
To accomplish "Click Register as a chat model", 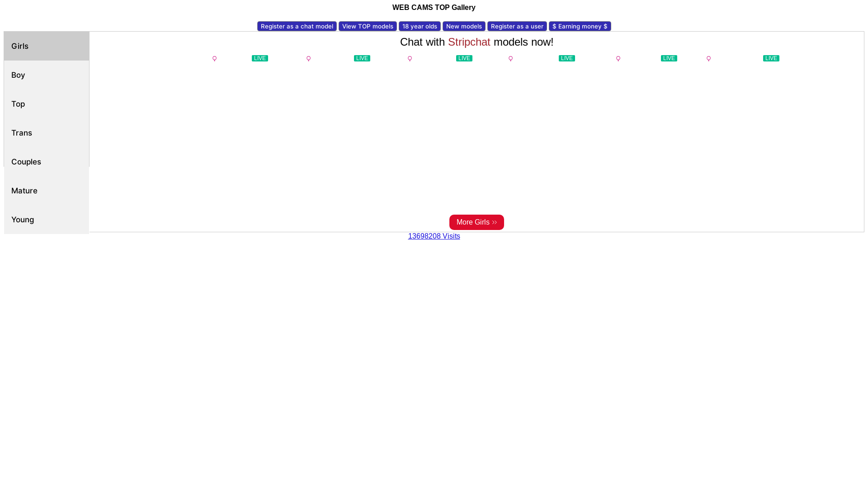I will tap(297, 26).
